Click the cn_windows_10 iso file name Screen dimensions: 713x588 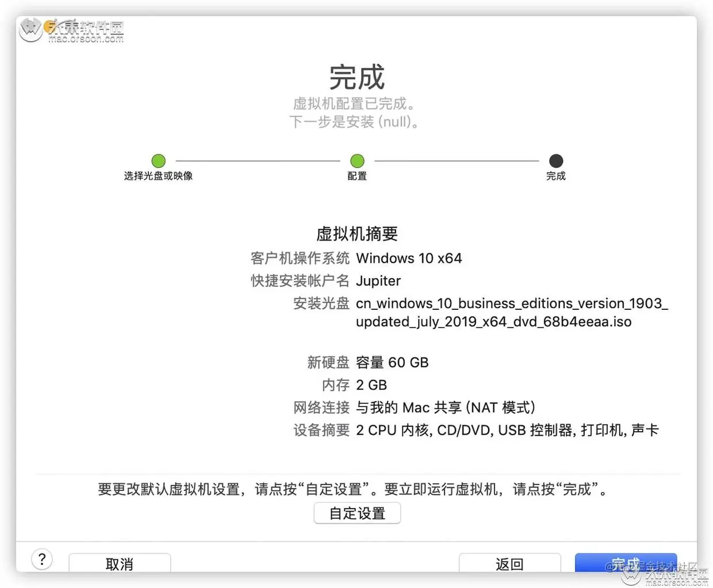(512, 312)
